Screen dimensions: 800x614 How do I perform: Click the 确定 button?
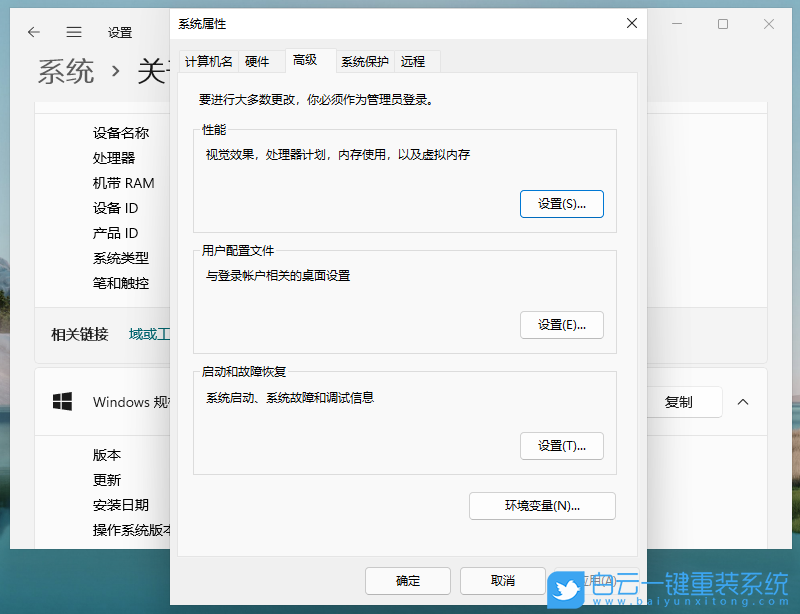pos(407,580)
